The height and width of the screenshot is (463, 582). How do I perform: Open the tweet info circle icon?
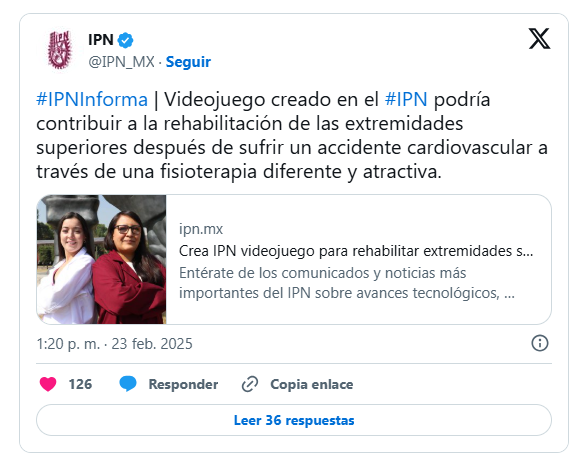[x=540, y=343]
